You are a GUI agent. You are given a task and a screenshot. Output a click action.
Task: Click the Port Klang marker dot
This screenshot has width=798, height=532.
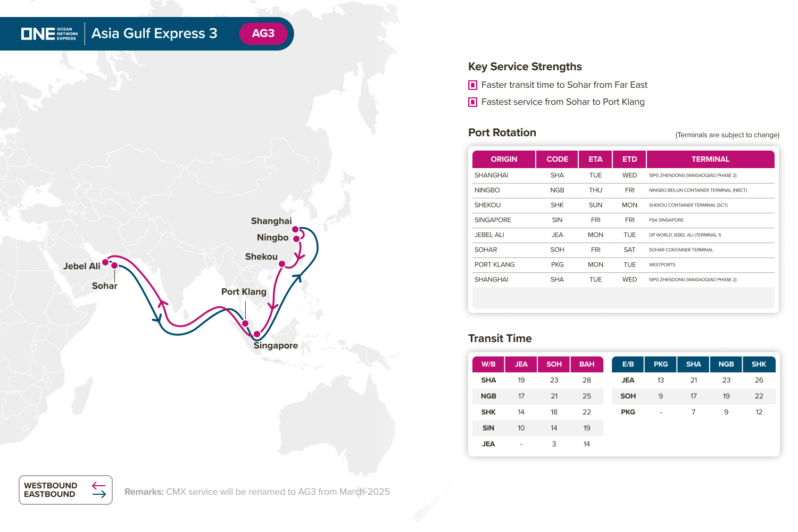(245, 323)
